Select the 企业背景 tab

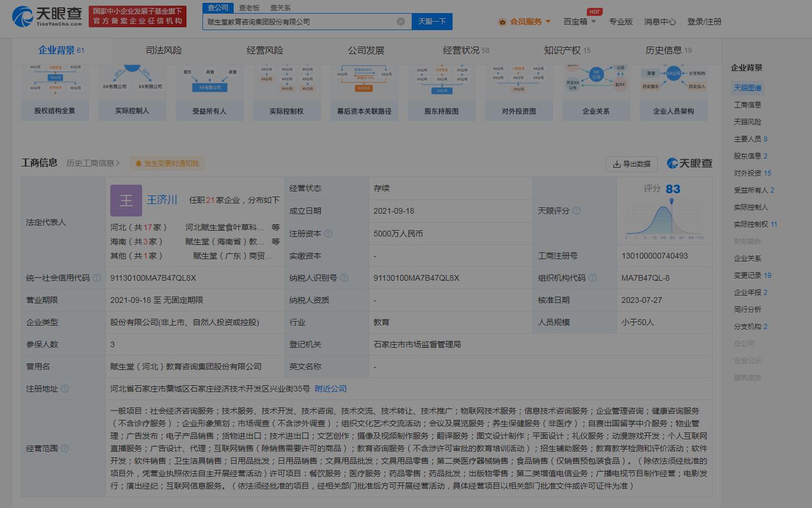click(x=61, y=50)
